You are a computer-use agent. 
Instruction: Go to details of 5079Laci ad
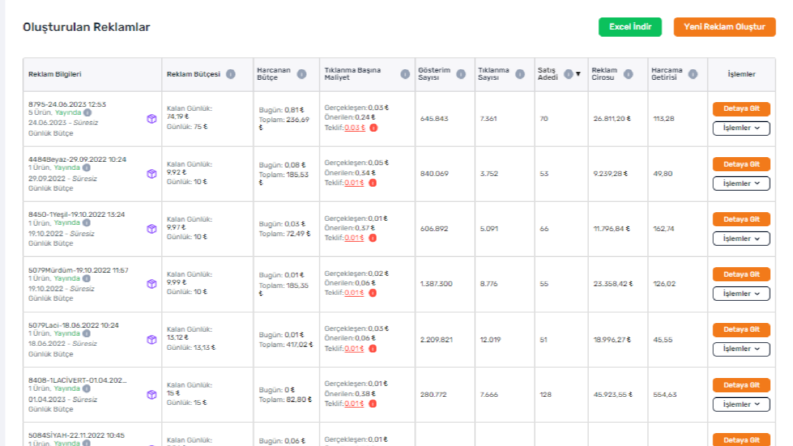pos(741,330)
